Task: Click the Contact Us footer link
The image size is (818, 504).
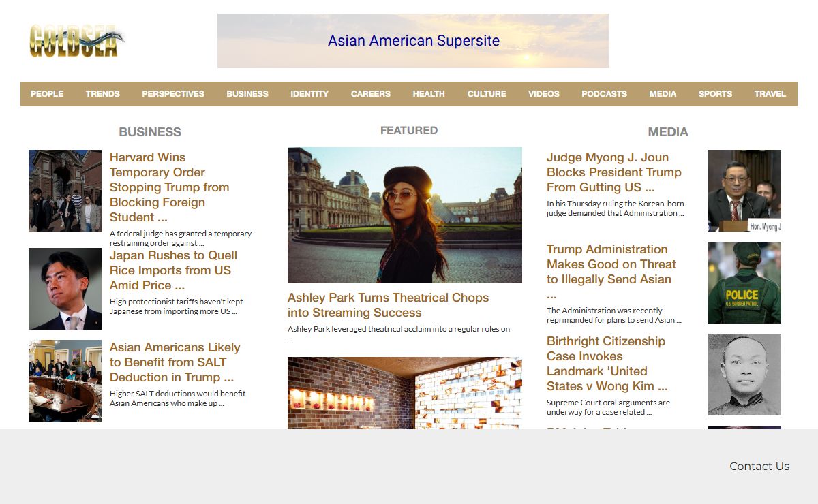Action: [759, 467]
